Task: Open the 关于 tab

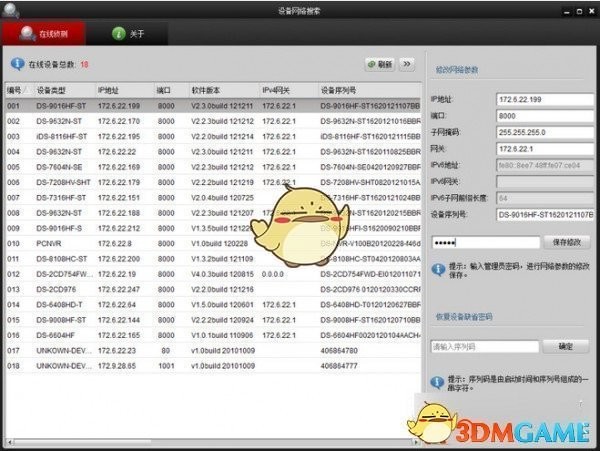Action: (x=130, y=33)
